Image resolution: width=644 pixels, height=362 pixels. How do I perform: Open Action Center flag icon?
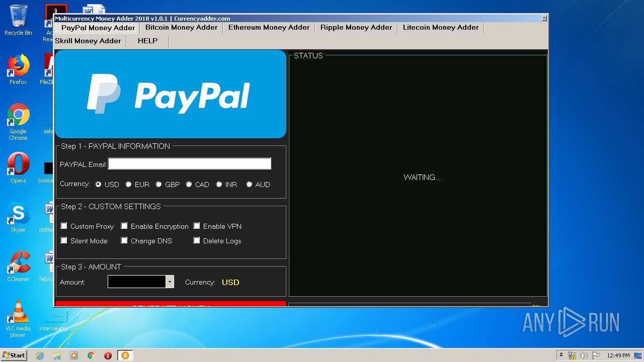pos(596,355)
